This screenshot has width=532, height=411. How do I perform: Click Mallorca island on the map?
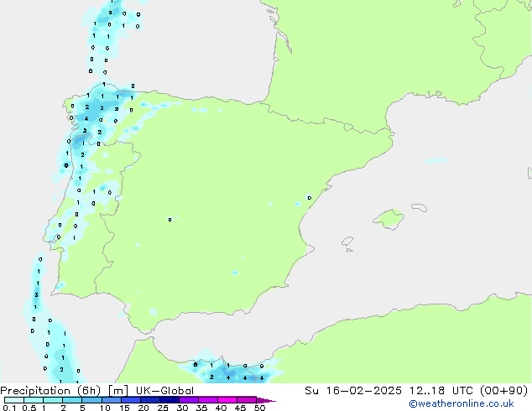(x=389, y=219)
